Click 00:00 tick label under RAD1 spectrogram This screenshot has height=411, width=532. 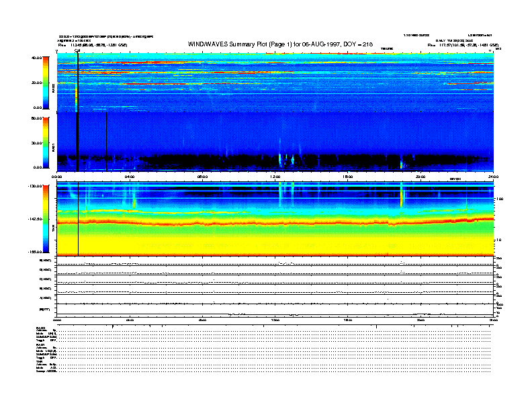coord(57,177)
